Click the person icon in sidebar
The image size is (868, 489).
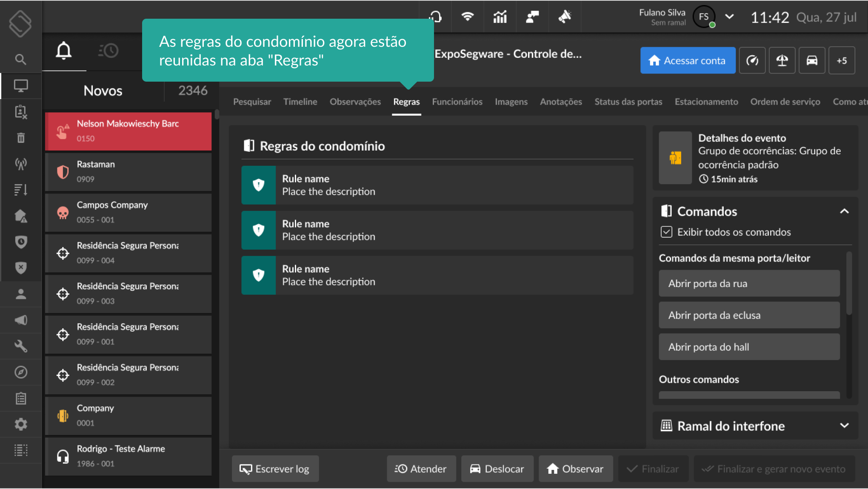tap(20, 294)
